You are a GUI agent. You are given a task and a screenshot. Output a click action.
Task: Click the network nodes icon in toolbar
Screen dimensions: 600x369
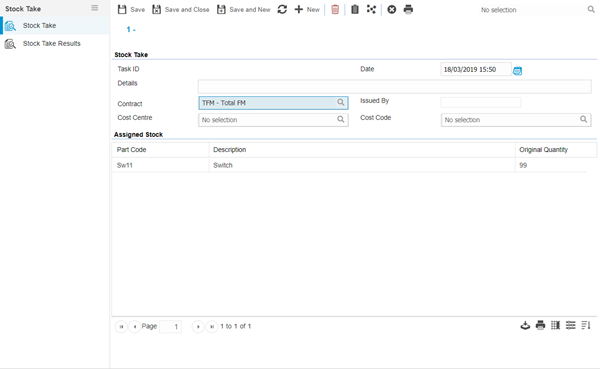point(371,10)
